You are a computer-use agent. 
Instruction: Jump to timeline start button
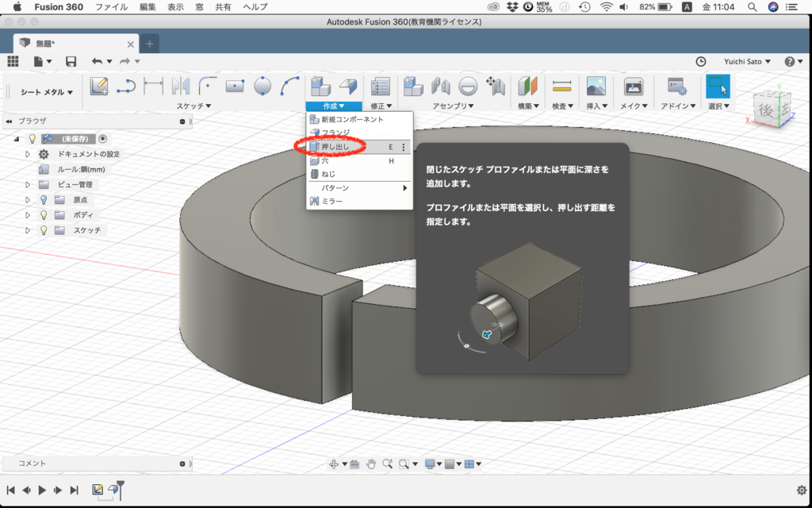[10, 490]
